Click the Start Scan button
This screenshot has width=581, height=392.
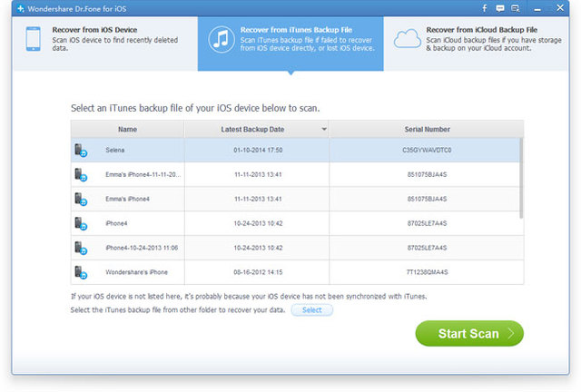coord(469,333)
